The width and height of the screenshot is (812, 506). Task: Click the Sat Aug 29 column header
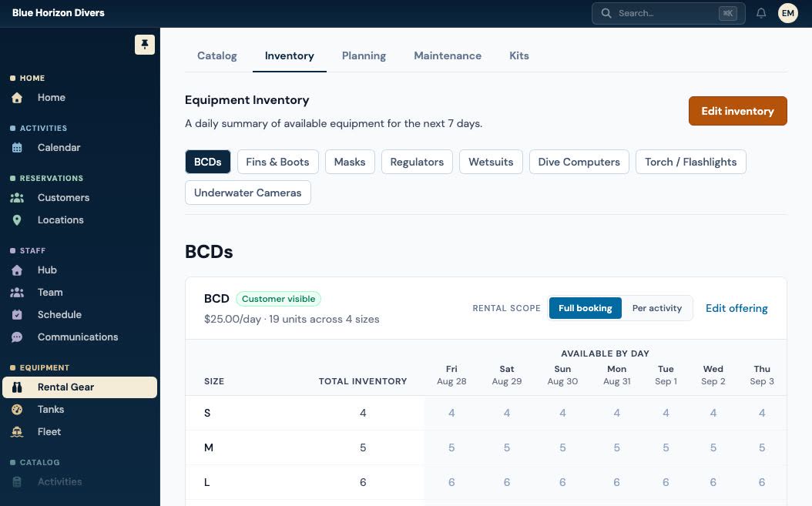(506, 375)
